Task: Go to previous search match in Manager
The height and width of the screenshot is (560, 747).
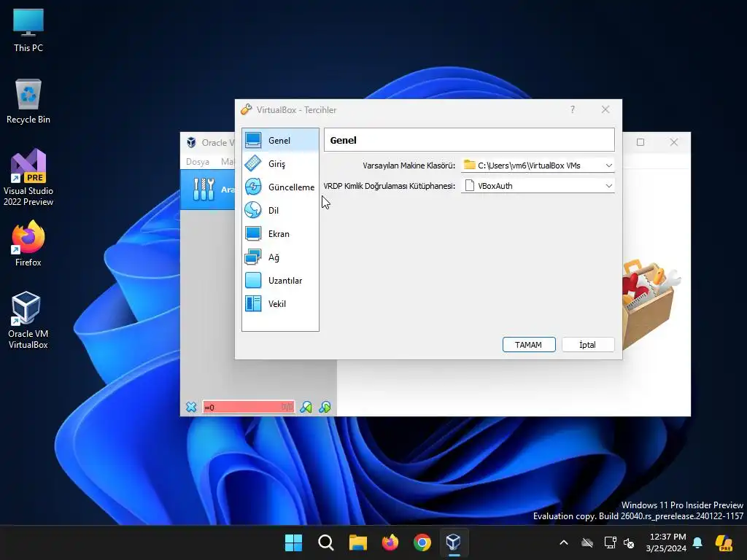Action: [x=306, y=407]
